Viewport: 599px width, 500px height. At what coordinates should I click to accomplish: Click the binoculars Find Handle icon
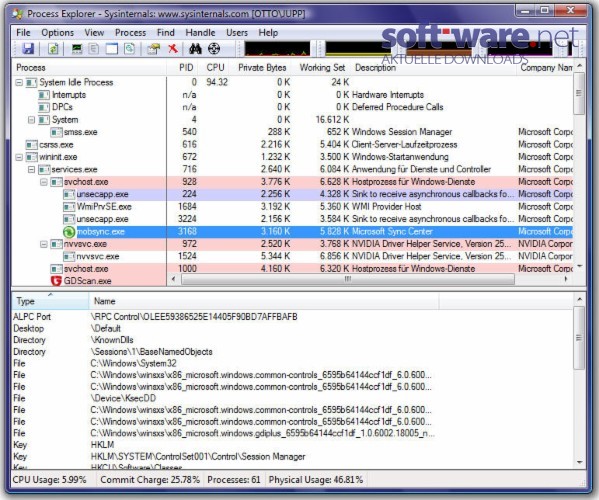click(195, 49)
